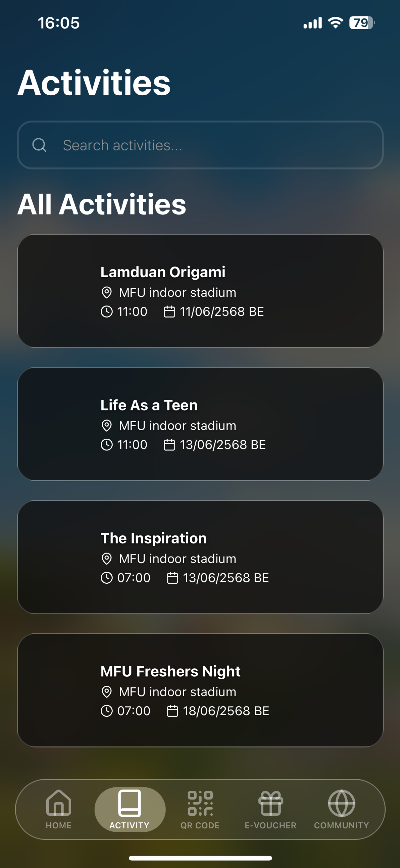Click the calendar icon on MFU Freshers Night
400x868 pixels.
(172, 711)
